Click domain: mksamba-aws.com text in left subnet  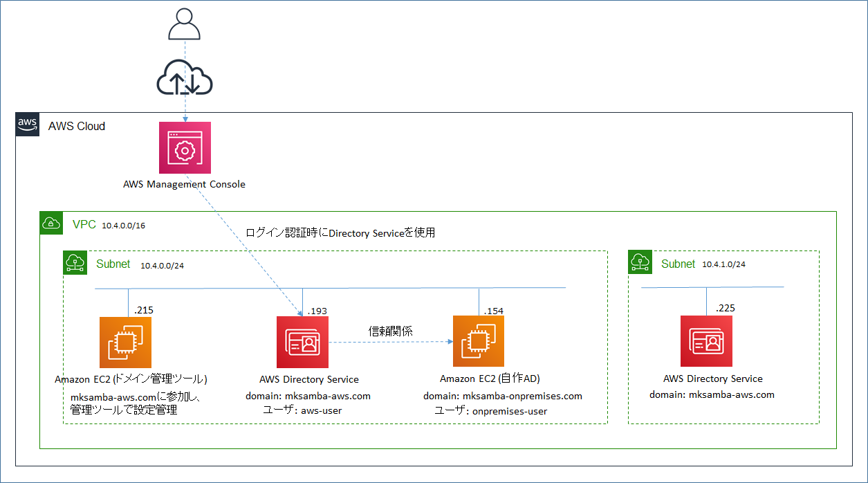click(308, 396)
